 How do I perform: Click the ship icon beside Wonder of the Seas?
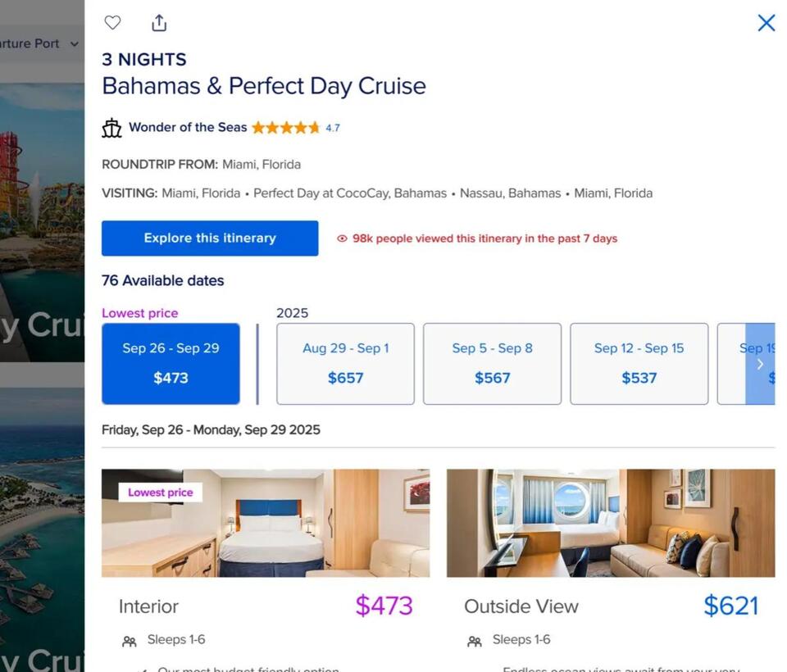(x=111, y=128)
